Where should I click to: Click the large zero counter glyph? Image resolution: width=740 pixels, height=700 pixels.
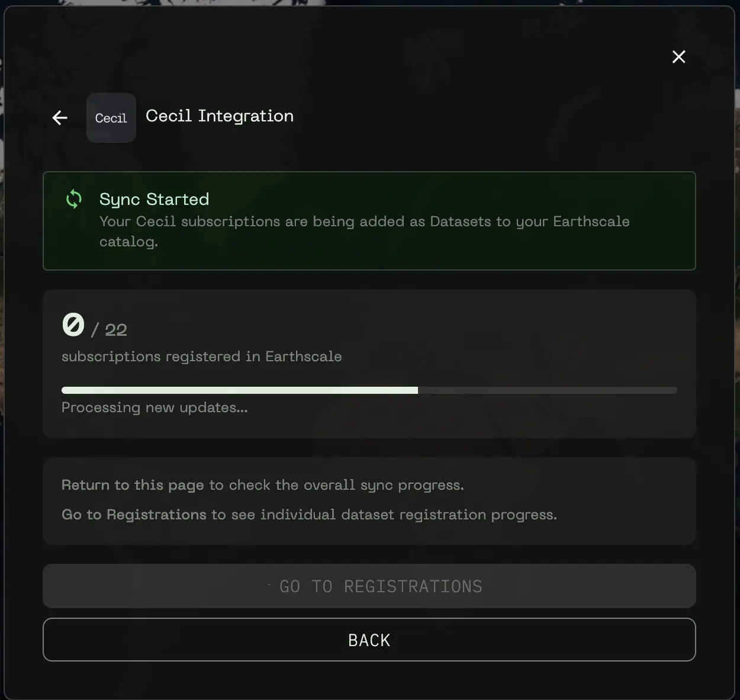click(x=73, y=325)
